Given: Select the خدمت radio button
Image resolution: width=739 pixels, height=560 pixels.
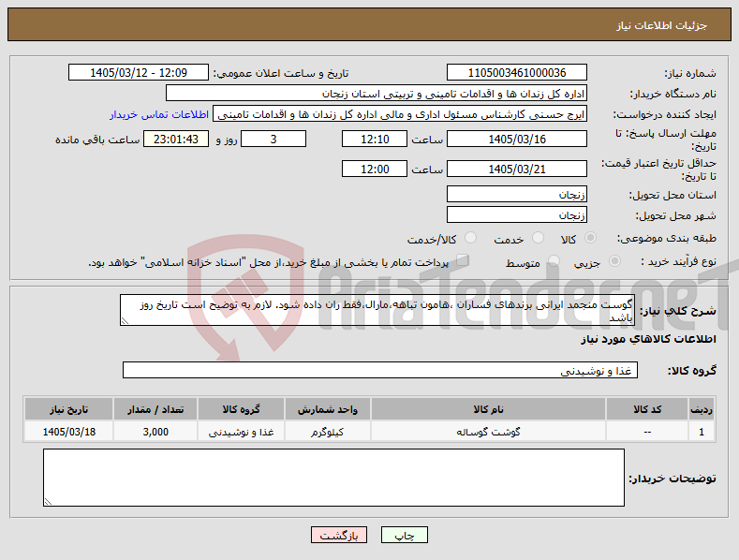Looking at the screenshot, I should click(538, 238).
